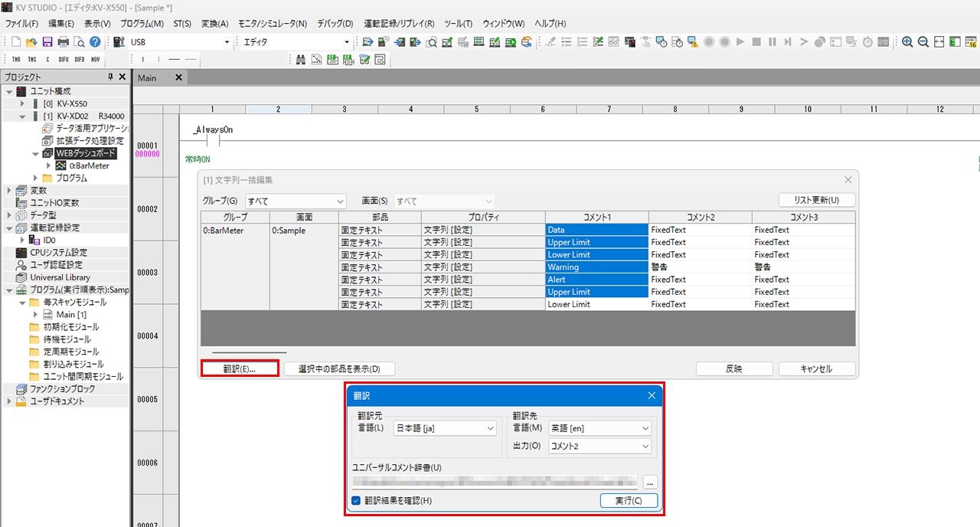Click the Zoom In magnifier icon

pyautogui.click(x=907, y=42)
